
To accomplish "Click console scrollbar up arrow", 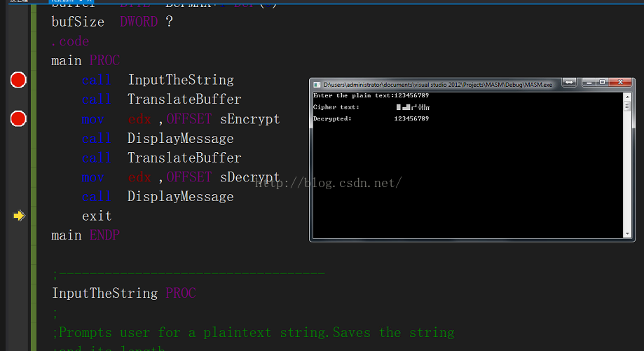I will point(627,97).
